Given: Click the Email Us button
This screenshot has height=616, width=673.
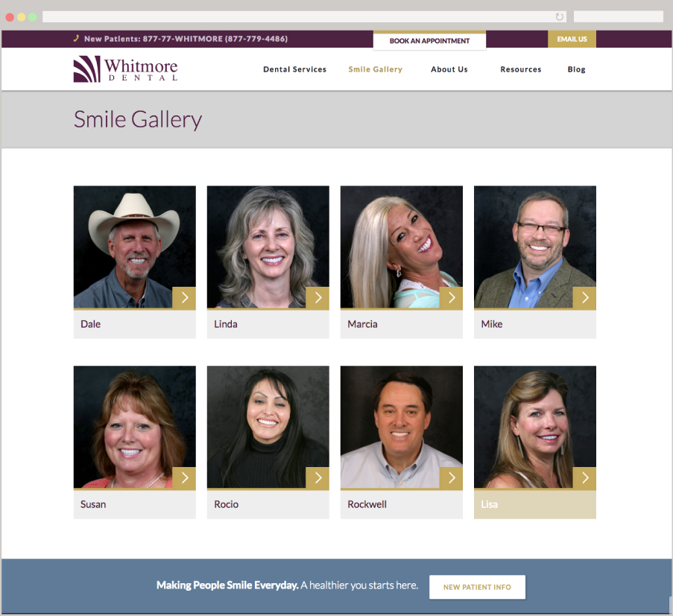Looking at the screenshot, I should coord(572,39).
